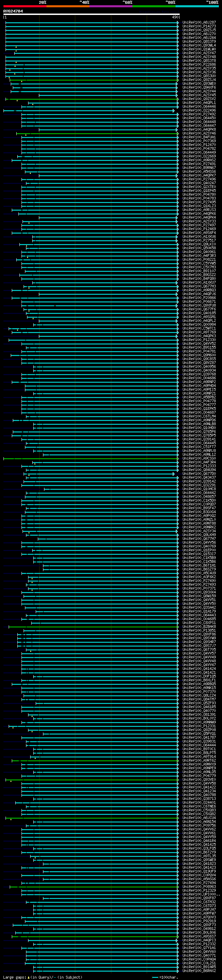Open hit UniRef100_Q9ZSJ5

point(199,30)
